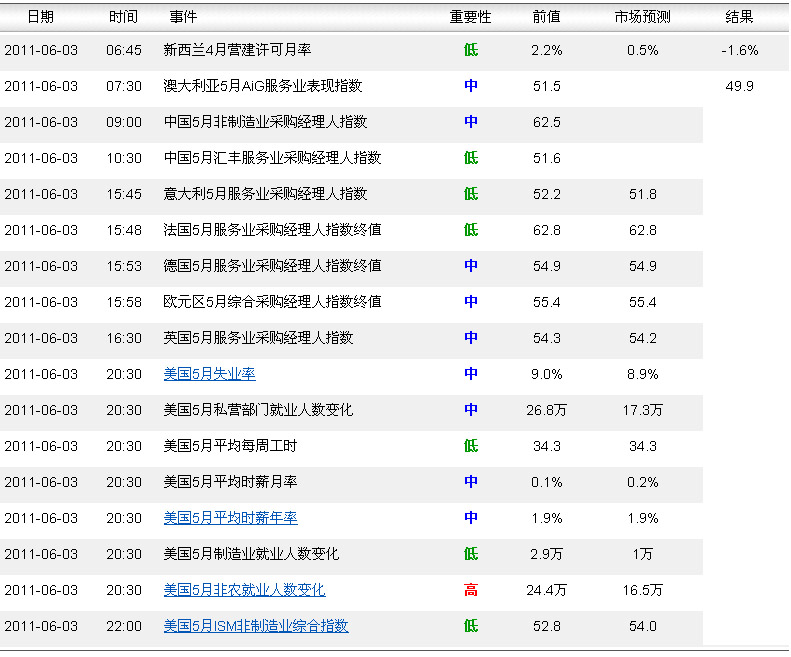Select the 英国5月服务业采购经理人指数 event

[x=258, y=338]
